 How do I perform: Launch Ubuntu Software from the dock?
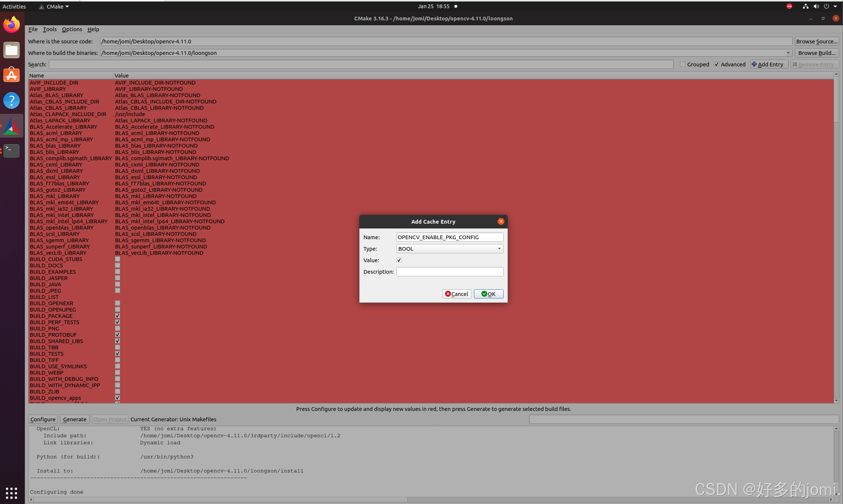(11, 75)
